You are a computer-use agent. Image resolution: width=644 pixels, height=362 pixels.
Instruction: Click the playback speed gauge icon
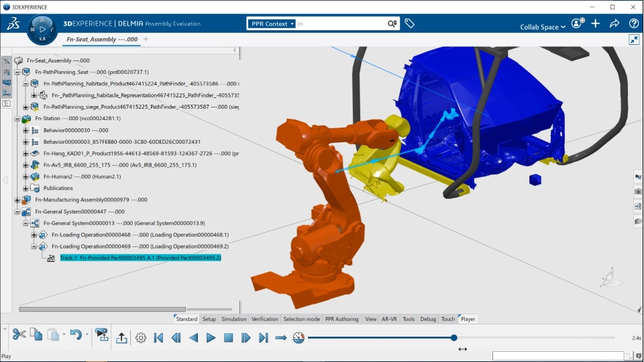coord(299,338)
